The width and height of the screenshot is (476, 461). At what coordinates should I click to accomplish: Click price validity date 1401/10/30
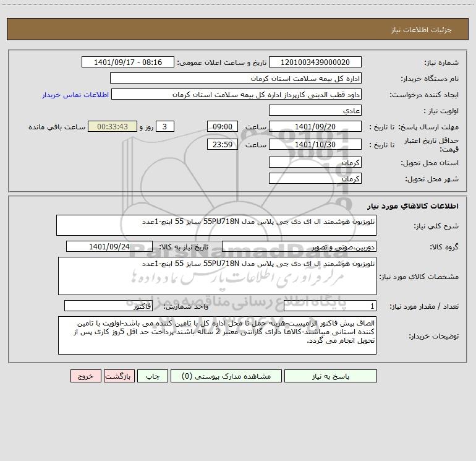point(315,145)
